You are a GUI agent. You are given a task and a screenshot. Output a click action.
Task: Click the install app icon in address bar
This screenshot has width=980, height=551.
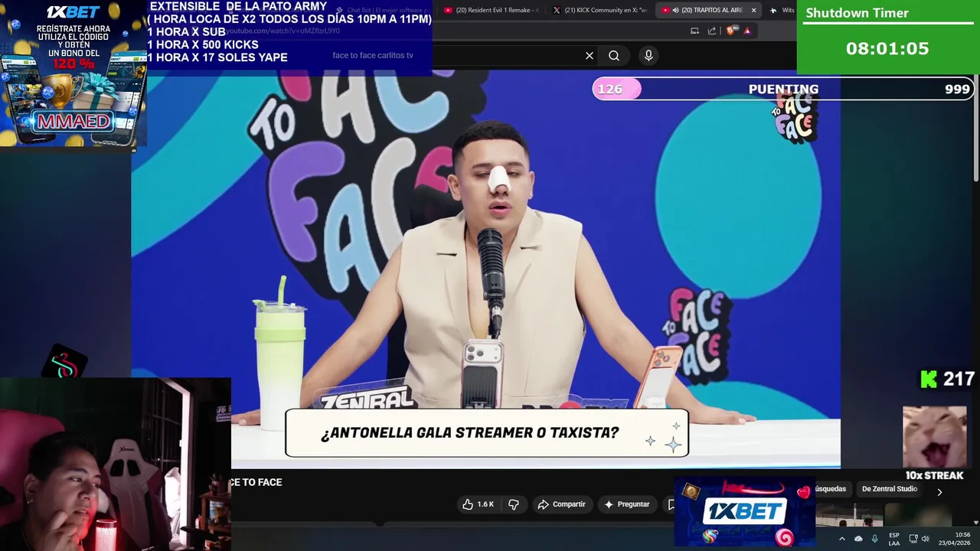[694, 31]
